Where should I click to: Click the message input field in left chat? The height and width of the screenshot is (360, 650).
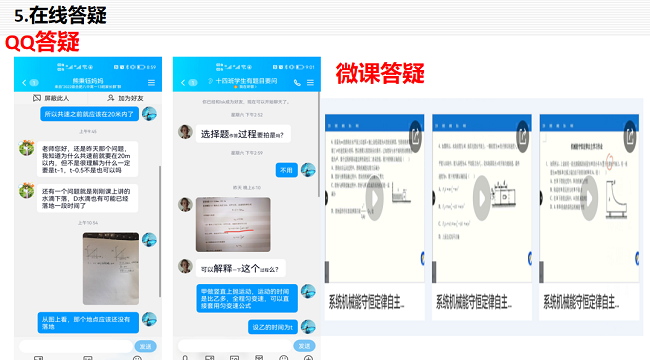click(76, 346)
